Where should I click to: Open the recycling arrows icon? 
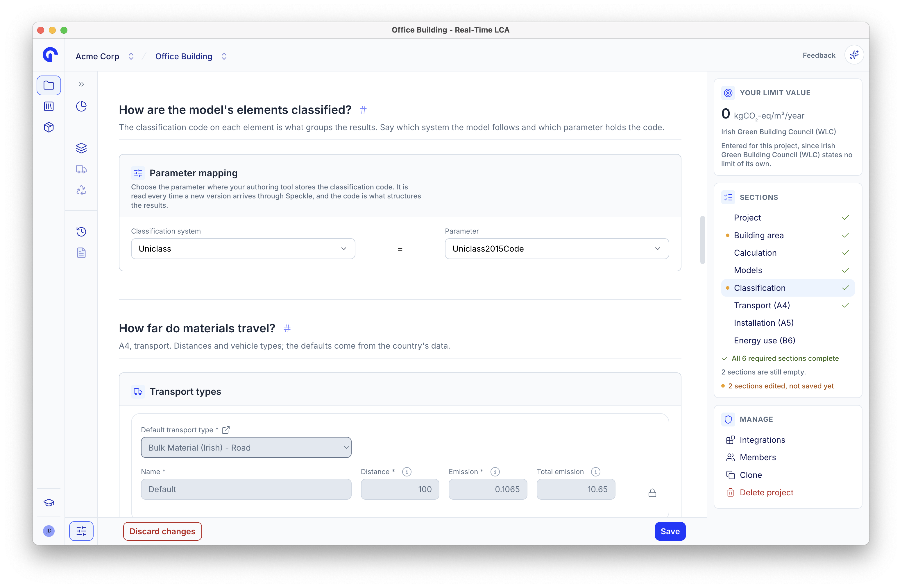pyautogui.click(x=81, y=190)
